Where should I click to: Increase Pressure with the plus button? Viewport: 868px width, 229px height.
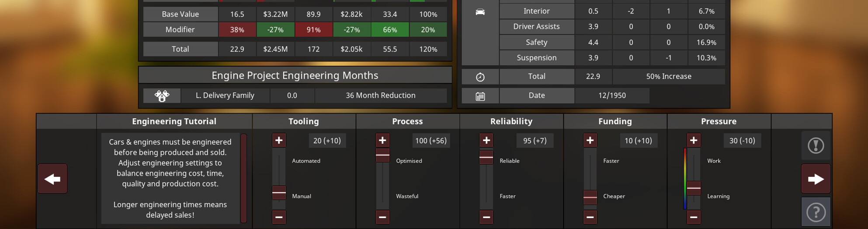[694, 140]
